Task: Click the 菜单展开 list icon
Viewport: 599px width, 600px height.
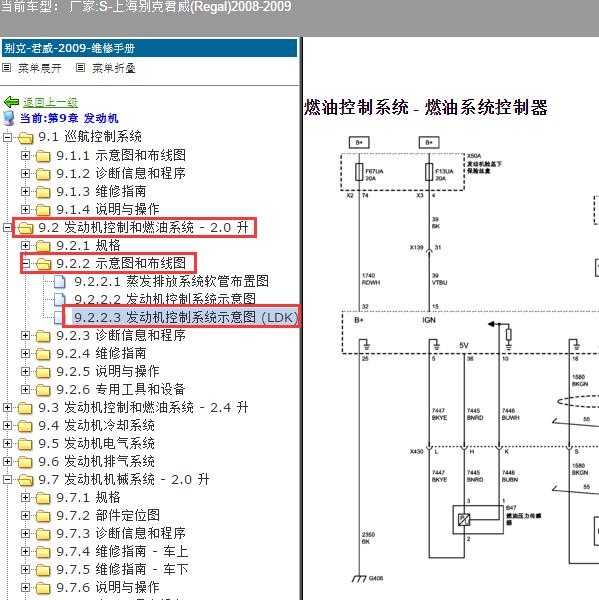Action: (7, 68)
